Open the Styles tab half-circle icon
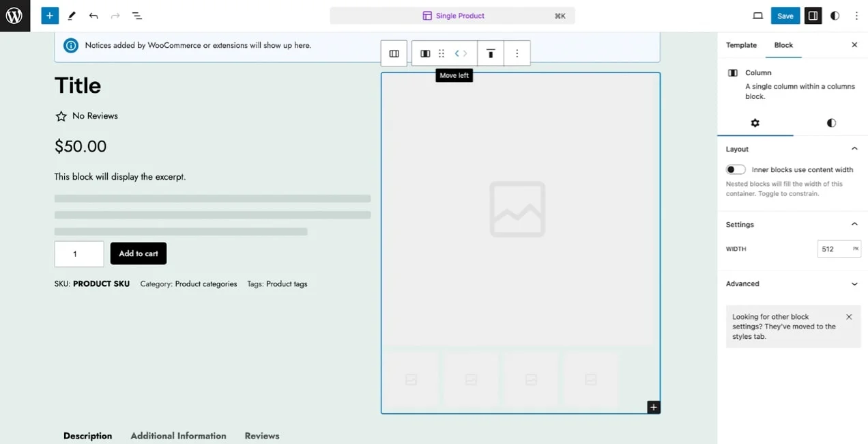The height and width of the screenshot is (444, 868). point(830,123)
